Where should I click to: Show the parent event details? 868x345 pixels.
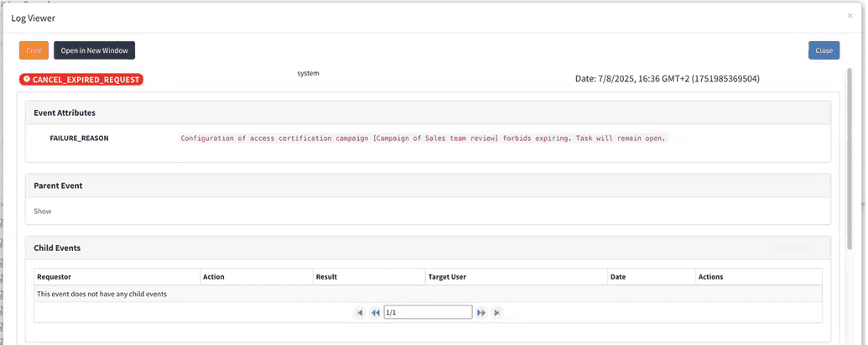[x=43, y=212]
